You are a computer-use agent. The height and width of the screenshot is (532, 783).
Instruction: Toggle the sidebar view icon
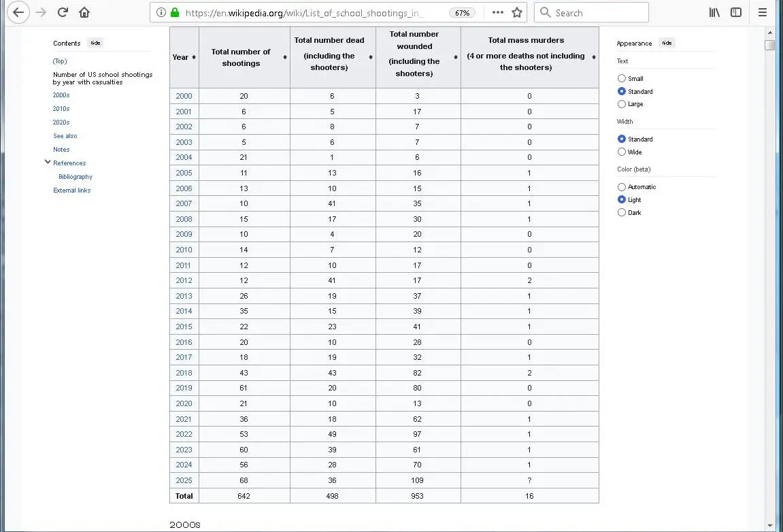(736, 12)
